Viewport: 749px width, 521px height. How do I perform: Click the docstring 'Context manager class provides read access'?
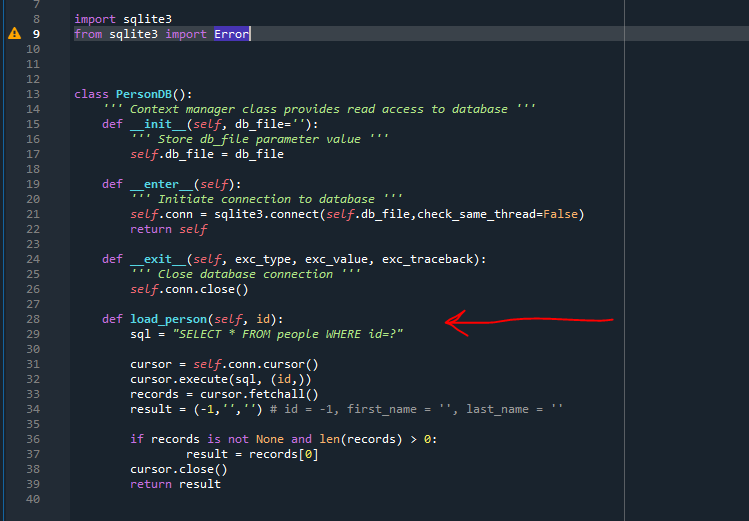(x=277, y=109)
